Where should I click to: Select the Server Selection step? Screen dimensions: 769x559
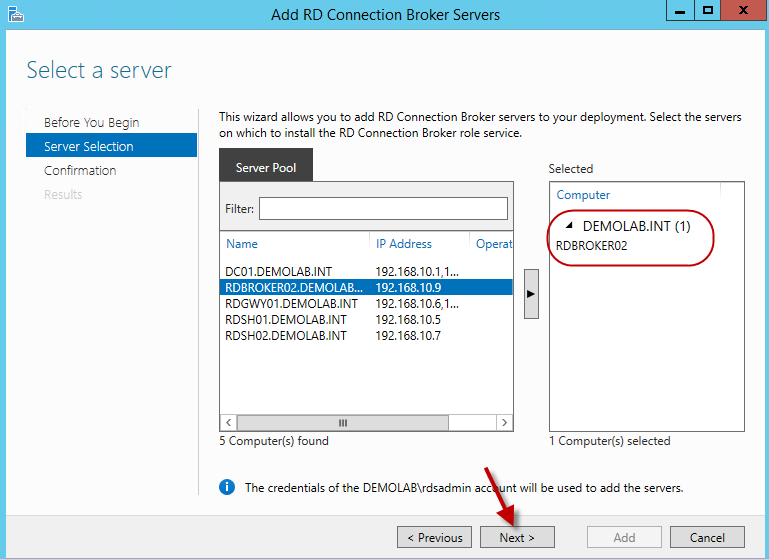(x=88, y=146)
